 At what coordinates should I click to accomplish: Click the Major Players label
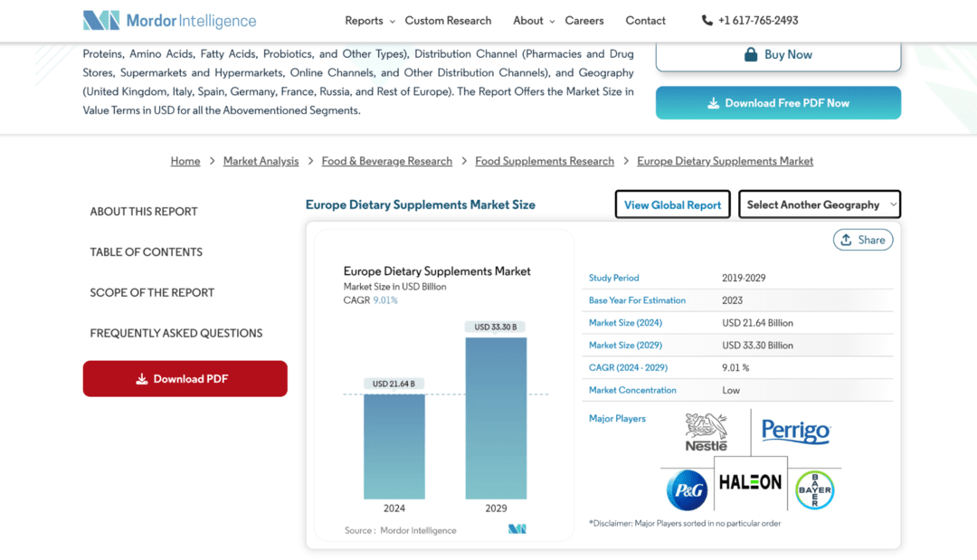618,419
